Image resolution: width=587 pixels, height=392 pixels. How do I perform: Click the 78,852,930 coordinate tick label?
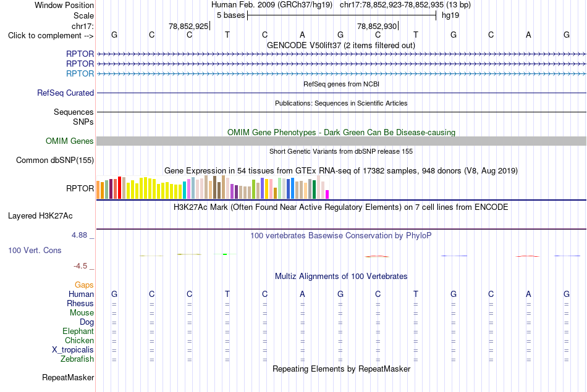(377, 26)
